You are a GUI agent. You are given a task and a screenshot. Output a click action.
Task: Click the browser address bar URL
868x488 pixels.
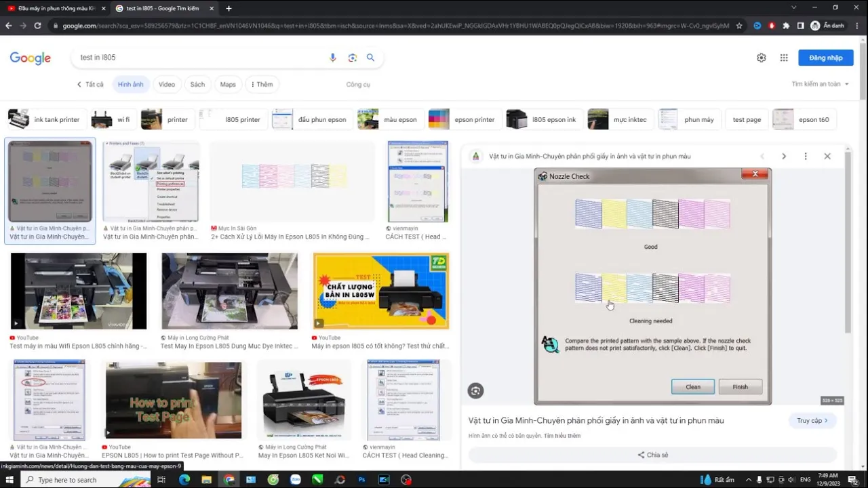point(396,26)
